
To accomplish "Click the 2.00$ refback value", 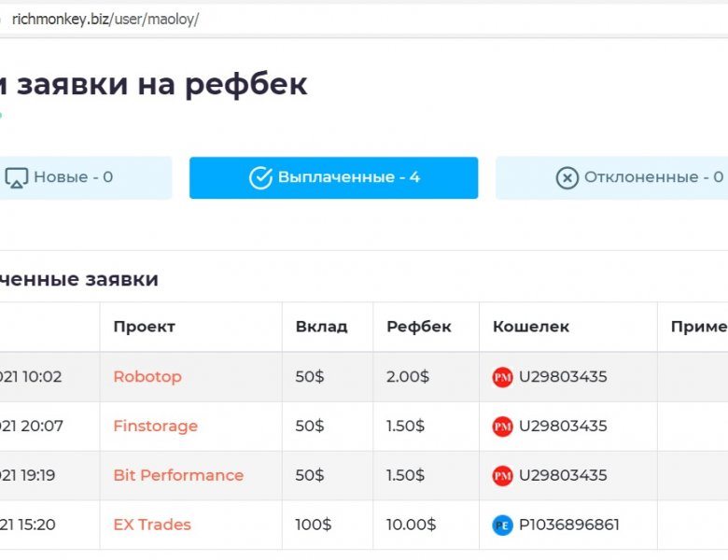I will click(408, 376).
